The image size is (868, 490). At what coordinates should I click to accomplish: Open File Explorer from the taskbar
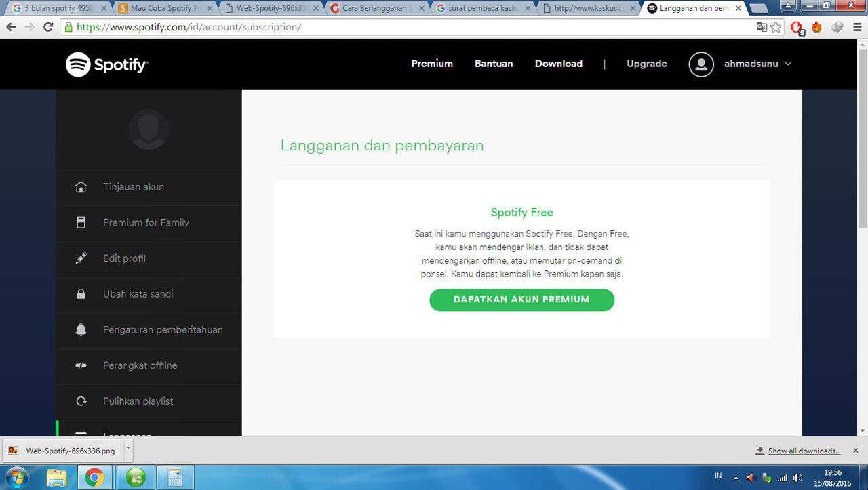(57, 477)
